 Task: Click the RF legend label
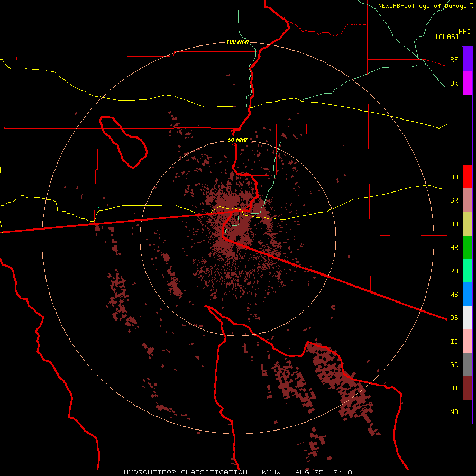454,59
